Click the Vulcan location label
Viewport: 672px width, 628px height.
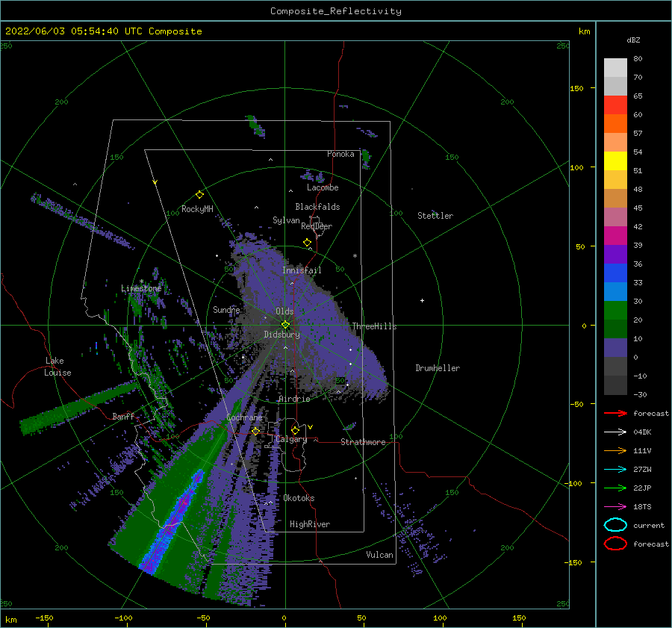pyautogui.click(x=379, y=555)
